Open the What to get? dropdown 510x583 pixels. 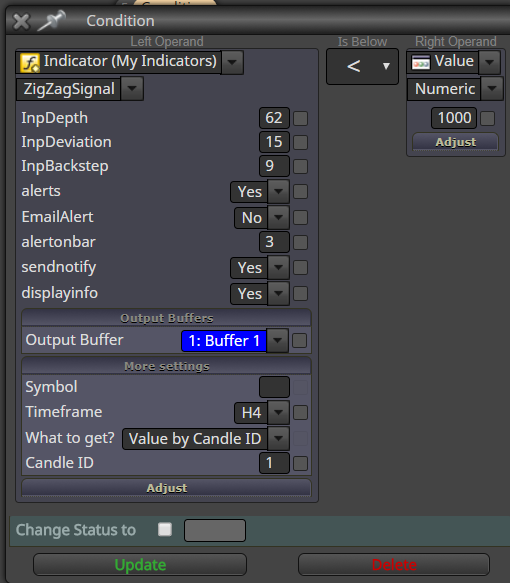pos(278,438)
